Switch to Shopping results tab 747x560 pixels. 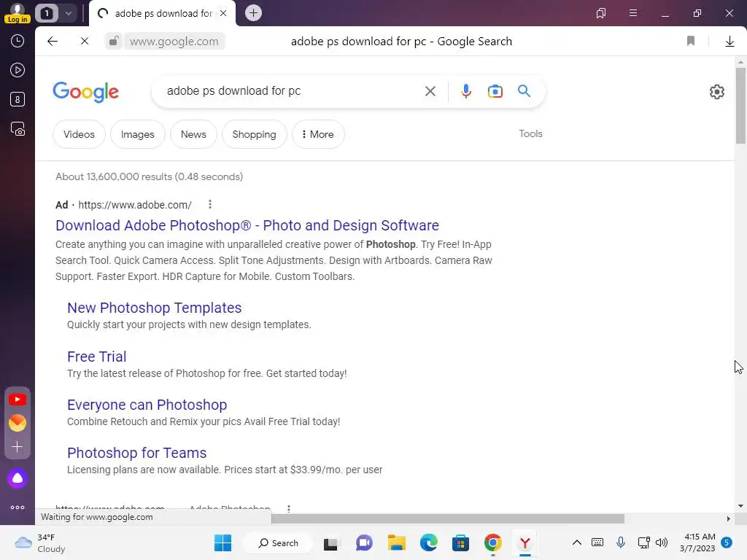point(255,134)
